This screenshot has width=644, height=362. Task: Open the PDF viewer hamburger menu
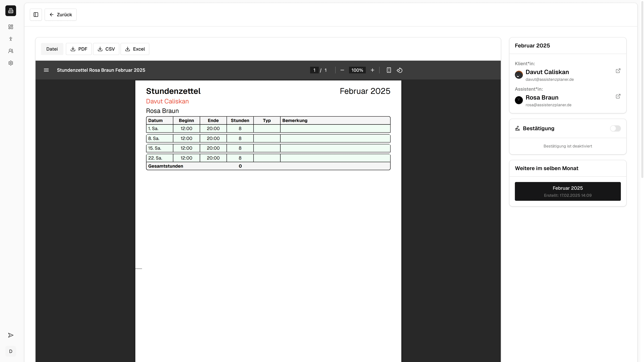(46, 70)
